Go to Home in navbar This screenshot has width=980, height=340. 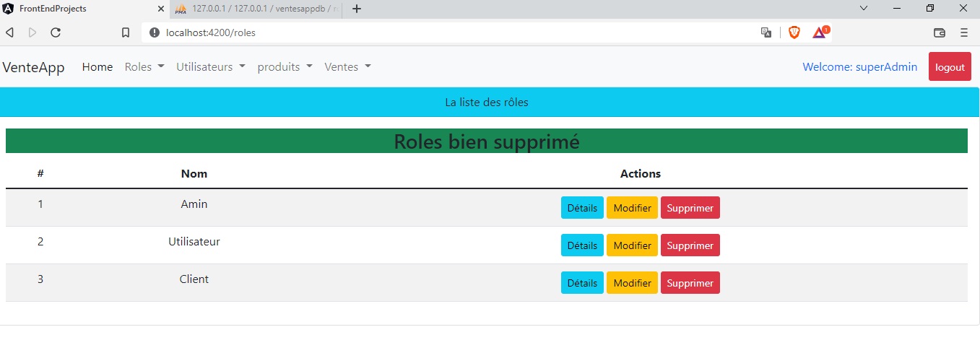click(x=97, y=66)
